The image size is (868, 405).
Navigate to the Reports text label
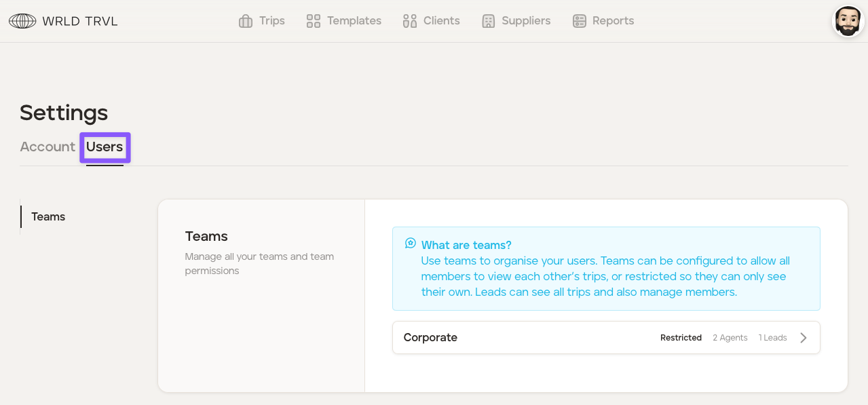(613, 21)
